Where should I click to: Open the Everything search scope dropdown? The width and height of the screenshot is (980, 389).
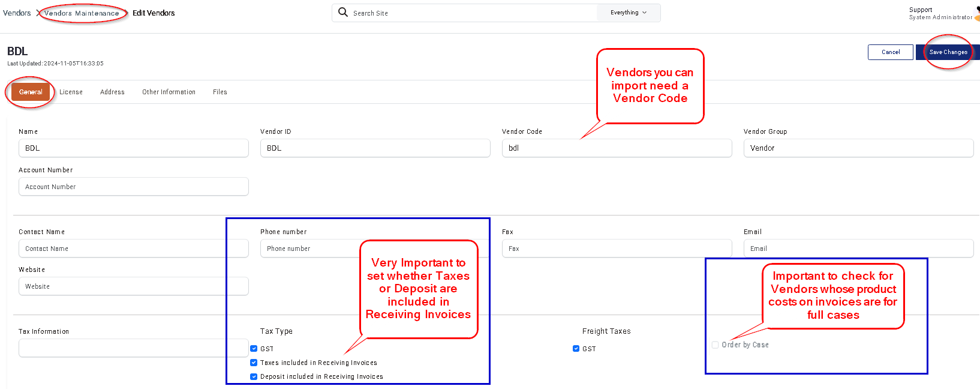pos(629,13)
